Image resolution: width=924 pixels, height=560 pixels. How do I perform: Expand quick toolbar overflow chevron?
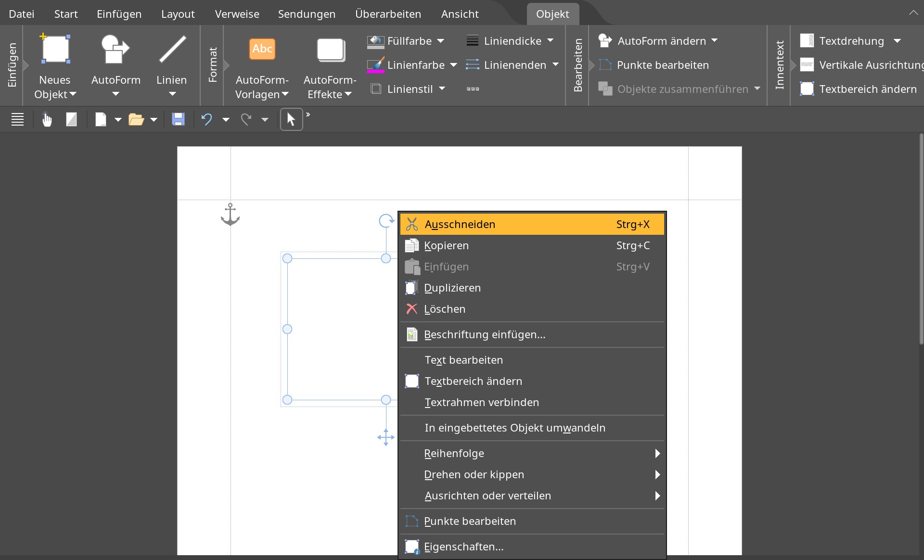click(308, 115)
